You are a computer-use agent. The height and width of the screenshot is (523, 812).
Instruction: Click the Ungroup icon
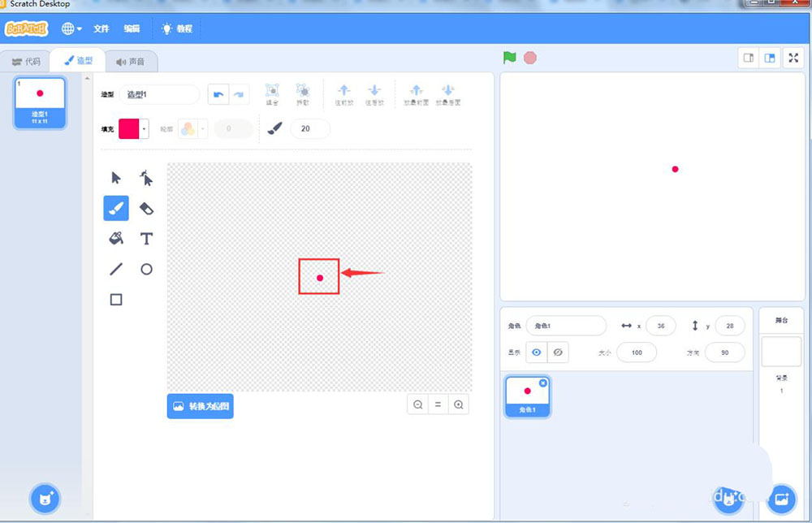click(x=303, y=95)
